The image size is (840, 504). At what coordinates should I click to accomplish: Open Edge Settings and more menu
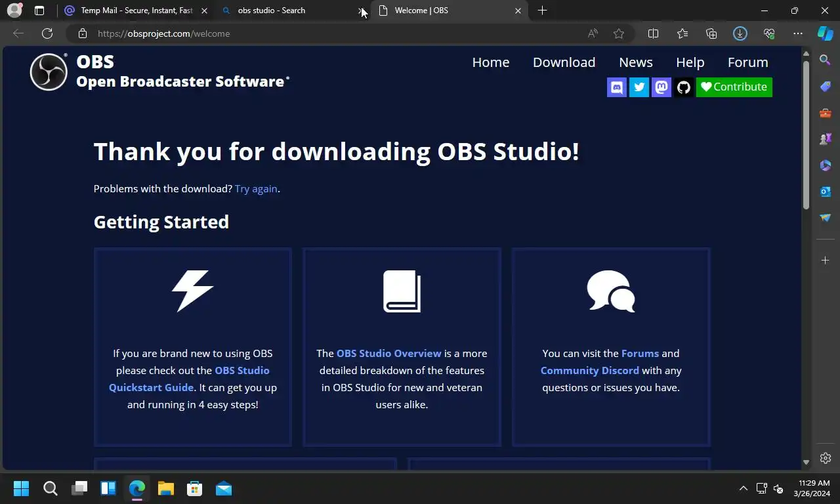[798, 33]
